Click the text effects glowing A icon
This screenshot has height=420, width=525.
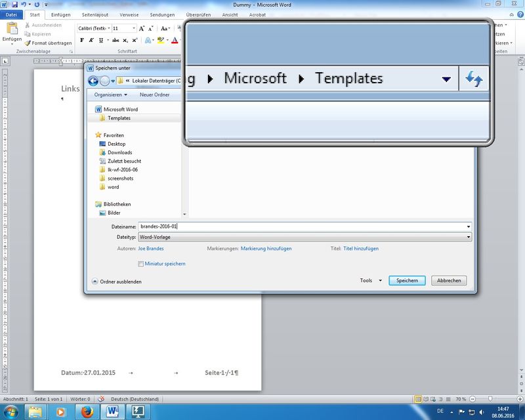point(148,40)
